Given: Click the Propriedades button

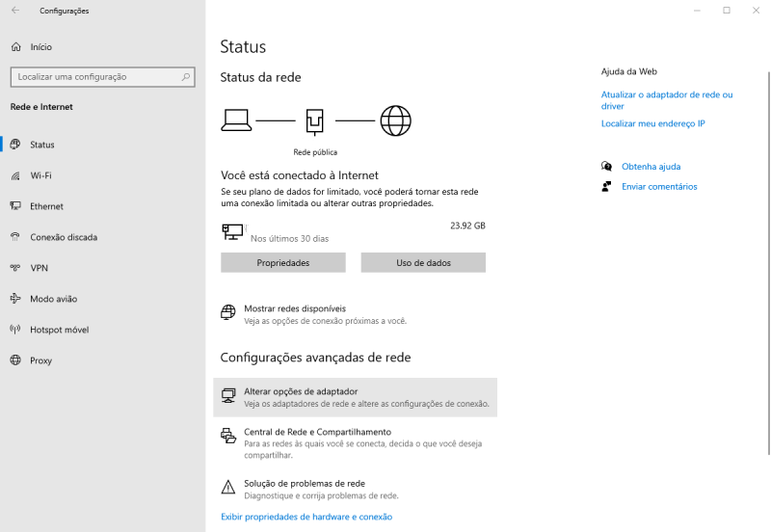Looking at the screenshot, I should (x=283, y=262).
